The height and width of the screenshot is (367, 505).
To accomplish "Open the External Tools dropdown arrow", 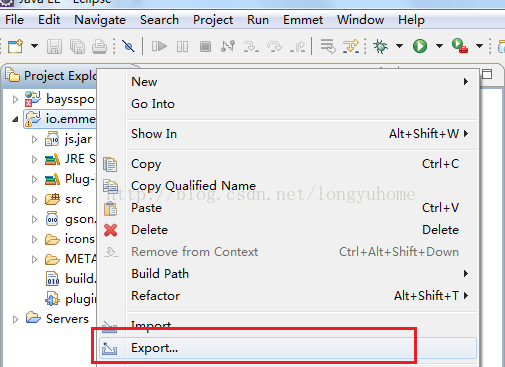I will coord(479,46).
